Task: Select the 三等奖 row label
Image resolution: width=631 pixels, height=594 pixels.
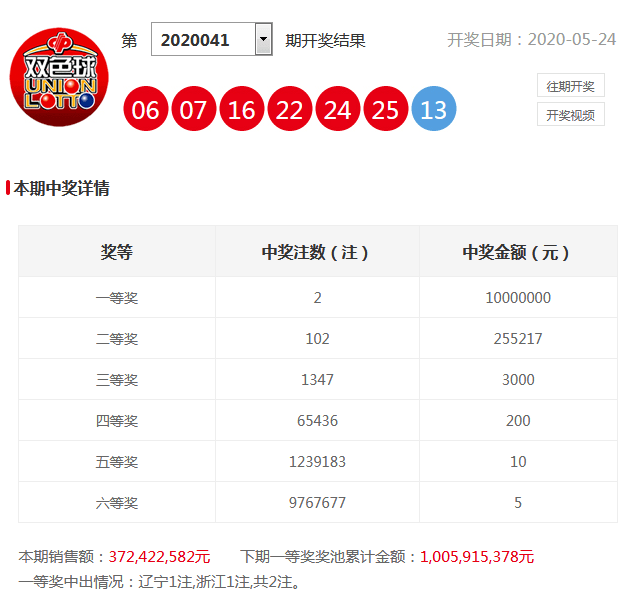Action: click(x=117, y=380)
